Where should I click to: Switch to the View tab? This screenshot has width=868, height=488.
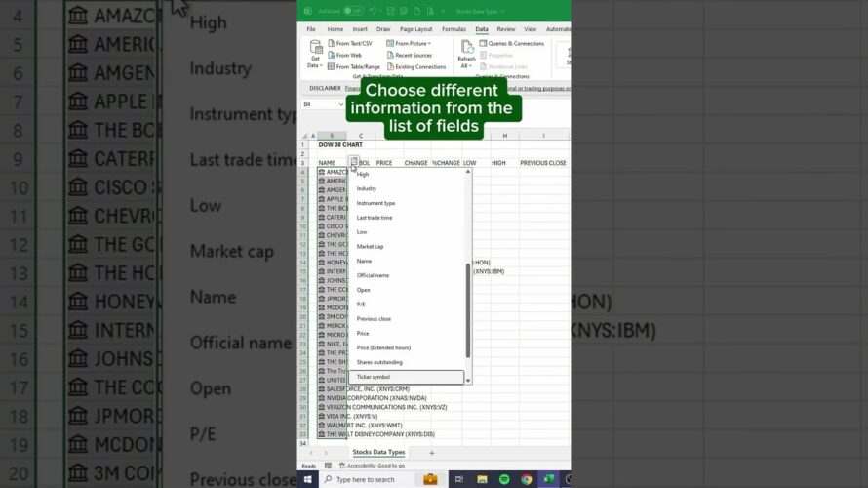[530, 29]
